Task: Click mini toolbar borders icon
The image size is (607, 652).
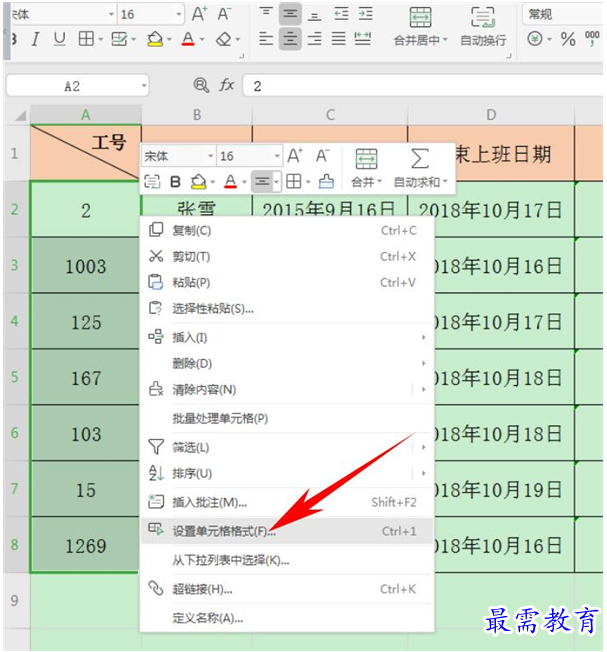Action: (x=294, y=182)
